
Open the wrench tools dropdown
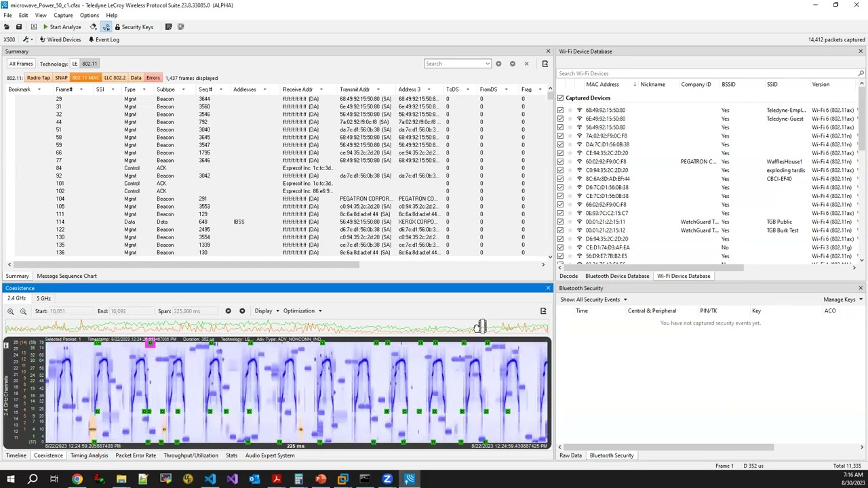pyautogui.click(x=27, y=40)
